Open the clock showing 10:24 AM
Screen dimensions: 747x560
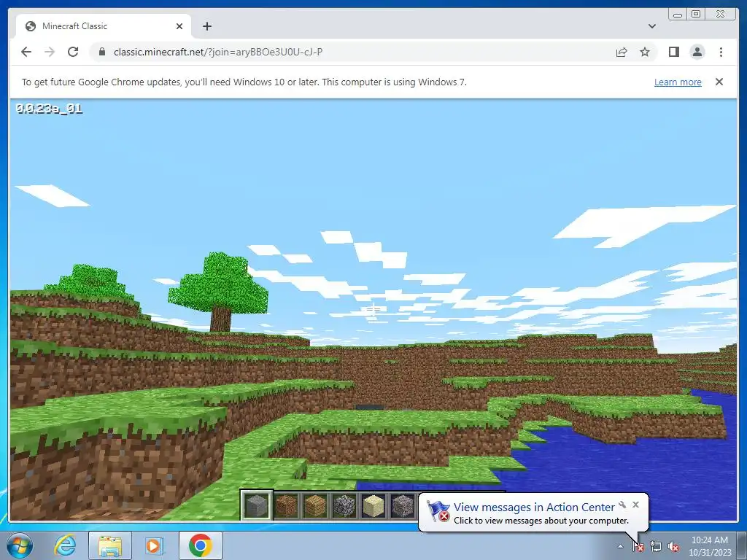click(710, 546)
